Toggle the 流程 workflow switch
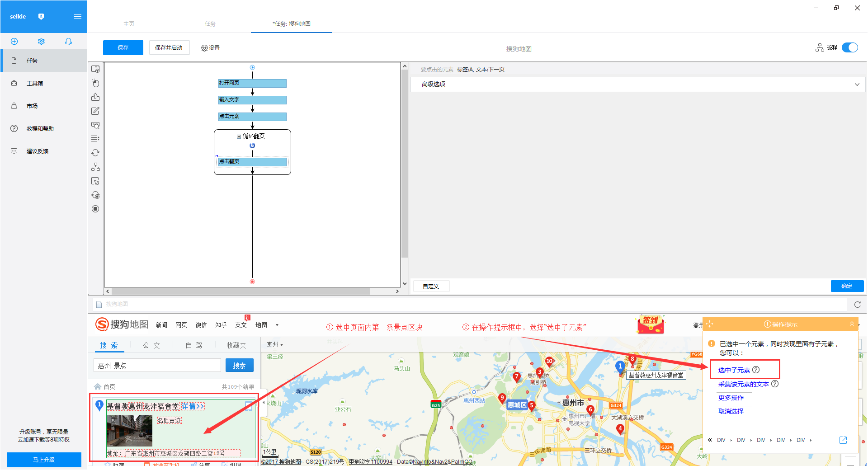The image size is (868, 470). (850, 47)
